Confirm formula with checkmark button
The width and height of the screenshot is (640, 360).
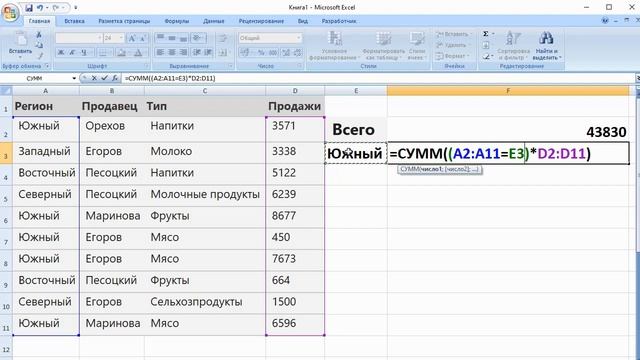click(104, 78)
